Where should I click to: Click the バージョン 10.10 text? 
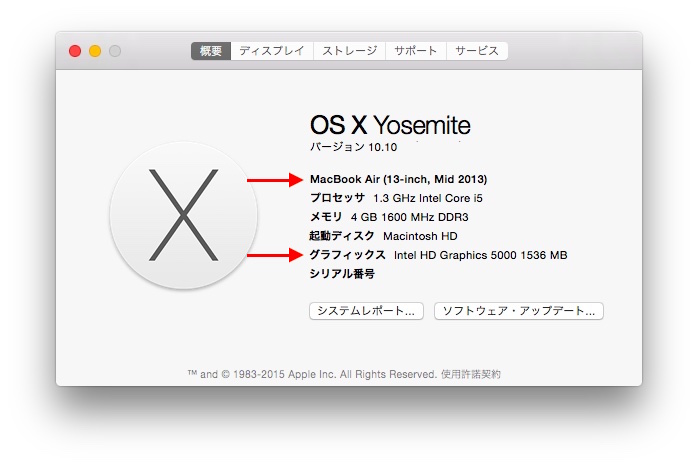[353, 147]
